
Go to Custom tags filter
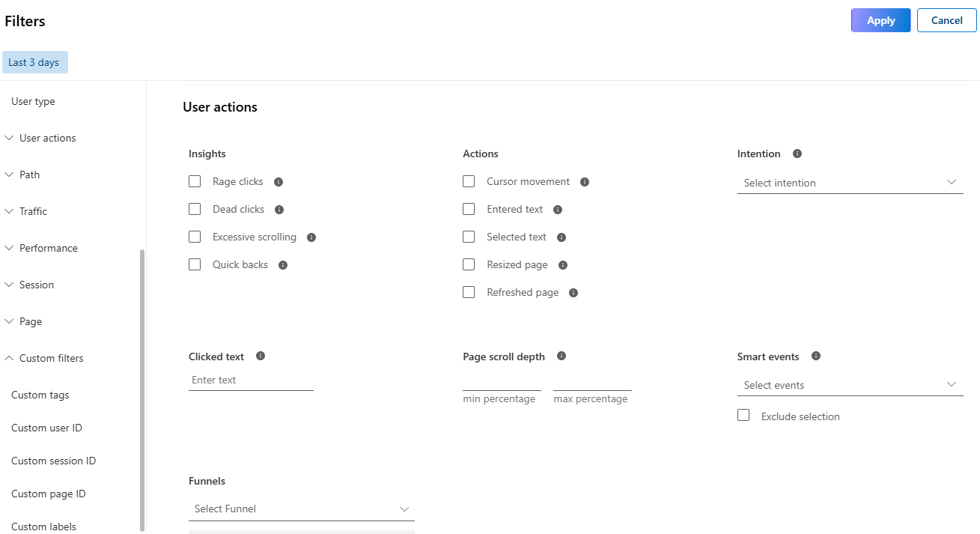click(x=40, y=395)
